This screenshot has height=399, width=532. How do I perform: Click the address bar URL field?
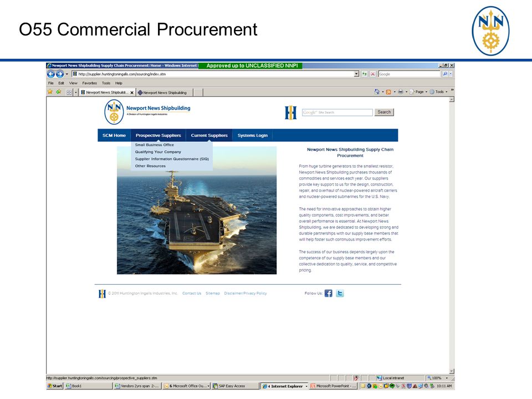tap(213, 74)
